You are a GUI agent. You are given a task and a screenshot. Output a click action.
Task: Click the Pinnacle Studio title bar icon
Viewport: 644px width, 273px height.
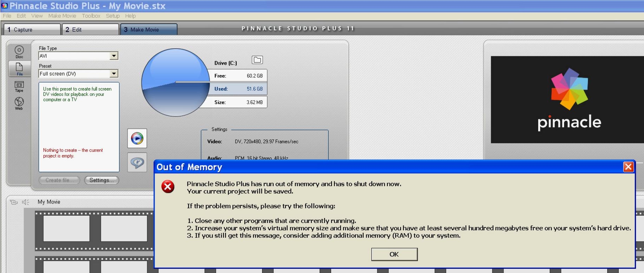[x=5, y=6]
